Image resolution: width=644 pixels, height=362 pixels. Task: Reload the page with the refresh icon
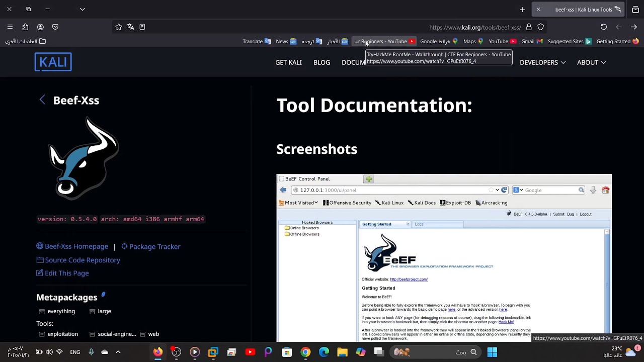point(604,27)
